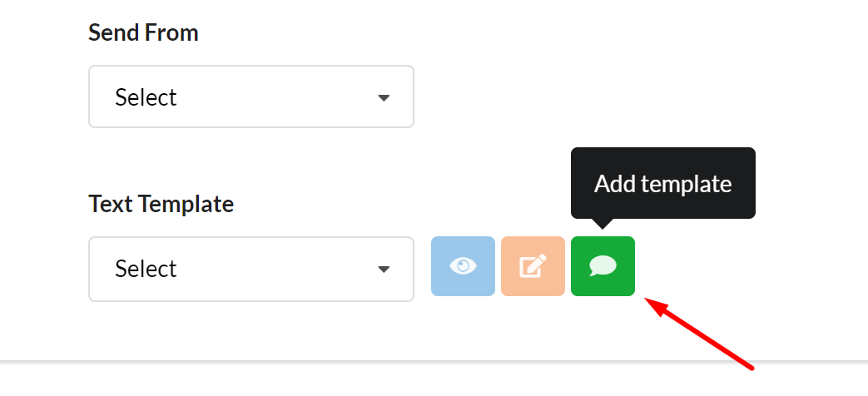Image resolution: width=868 pixels, height=396 pixels.
Task: Select the pencil-on-square edit icon
Action: tap(533, 266)
